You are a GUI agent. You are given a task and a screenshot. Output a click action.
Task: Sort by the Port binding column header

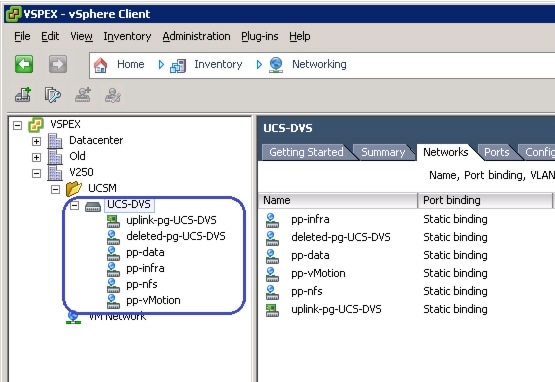pos(485,200)
